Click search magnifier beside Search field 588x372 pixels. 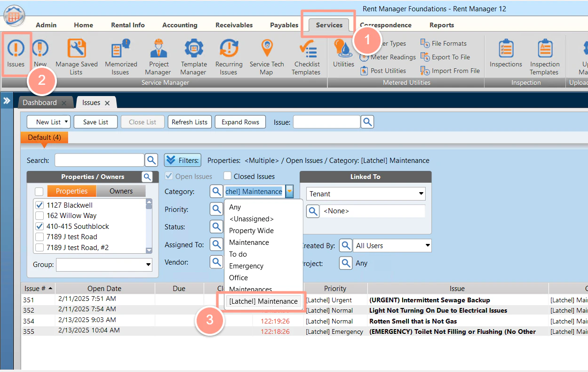point(151,160)
